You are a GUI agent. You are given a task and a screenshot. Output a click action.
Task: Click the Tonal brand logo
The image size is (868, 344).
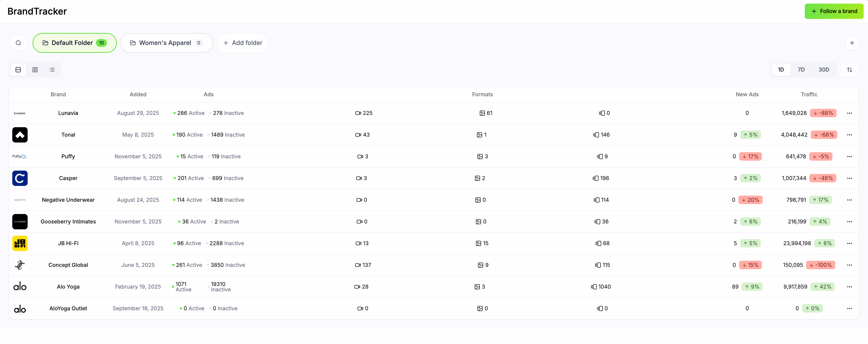coord(20,135)
